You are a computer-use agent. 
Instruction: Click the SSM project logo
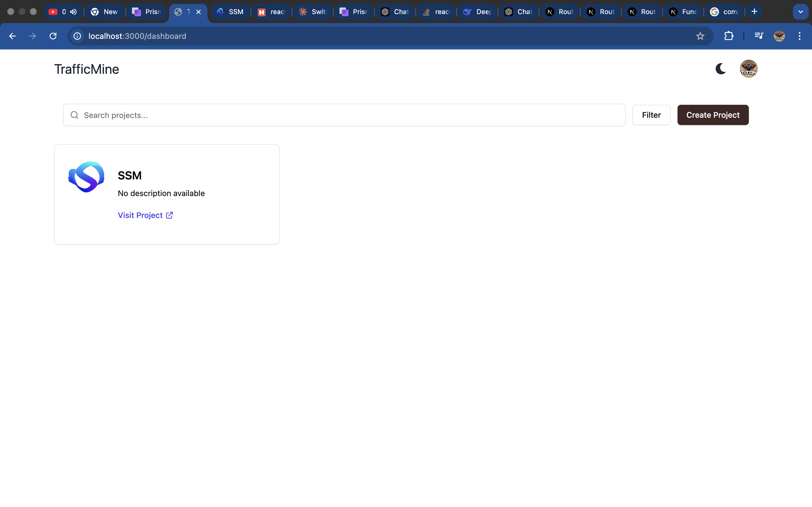point(86,177)
